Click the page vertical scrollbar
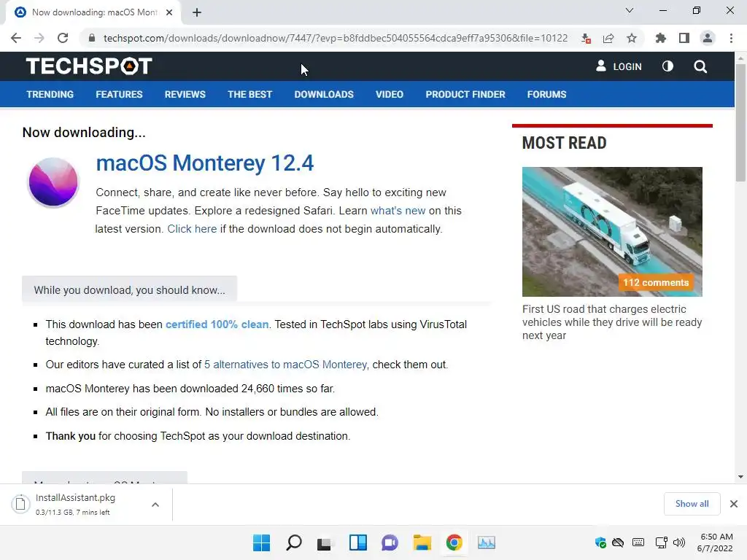747x560 pixels. coord(740,122)
